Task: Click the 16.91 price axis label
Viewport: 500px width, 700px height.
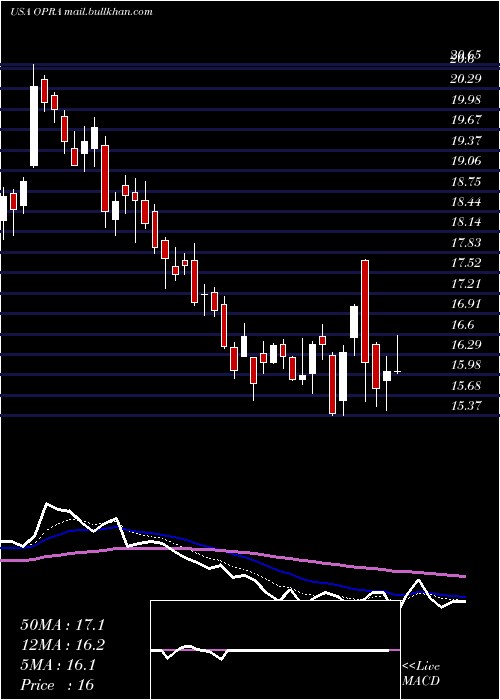Action: tap(466, 304)
